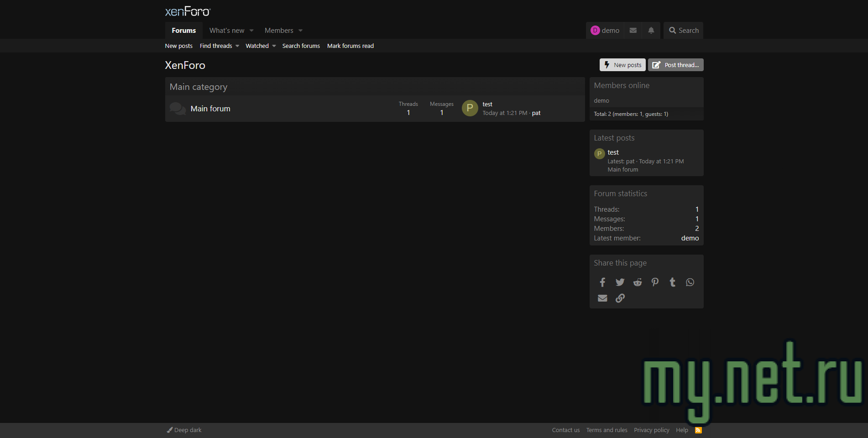Check alerts via the bell icon
Viewport: 868px width, 438px height.
[x=650, y=30]
